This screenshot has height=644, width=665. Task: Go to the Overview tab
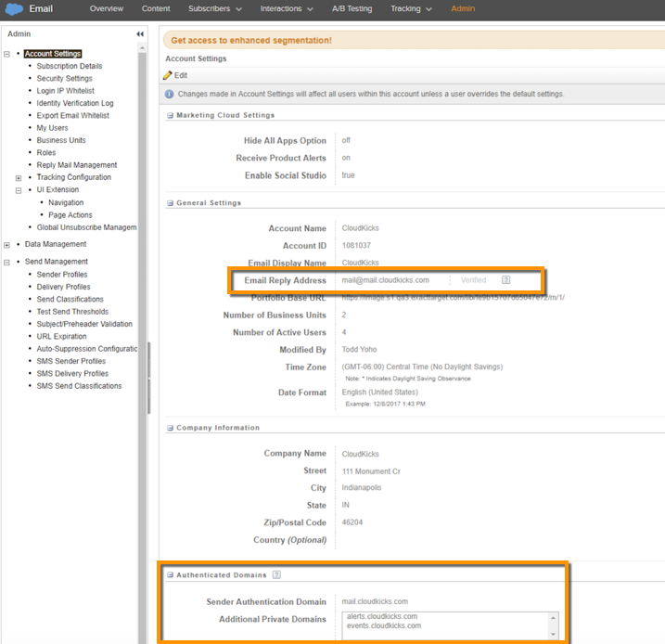point(107,8)
